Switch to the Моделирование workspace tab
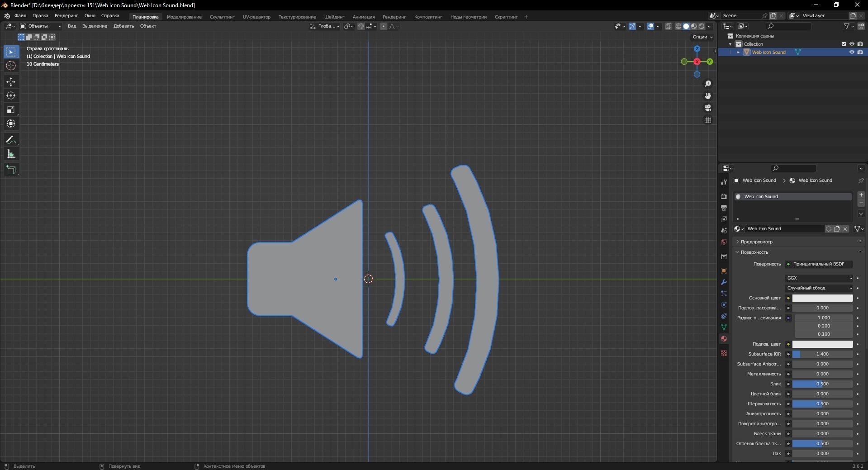Viewport: 868px width, 470px height. point(184,17)
